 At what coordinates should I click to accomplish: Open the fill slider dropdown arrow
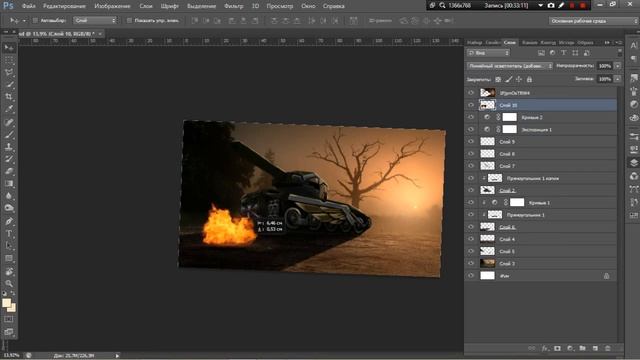[618, 79]
